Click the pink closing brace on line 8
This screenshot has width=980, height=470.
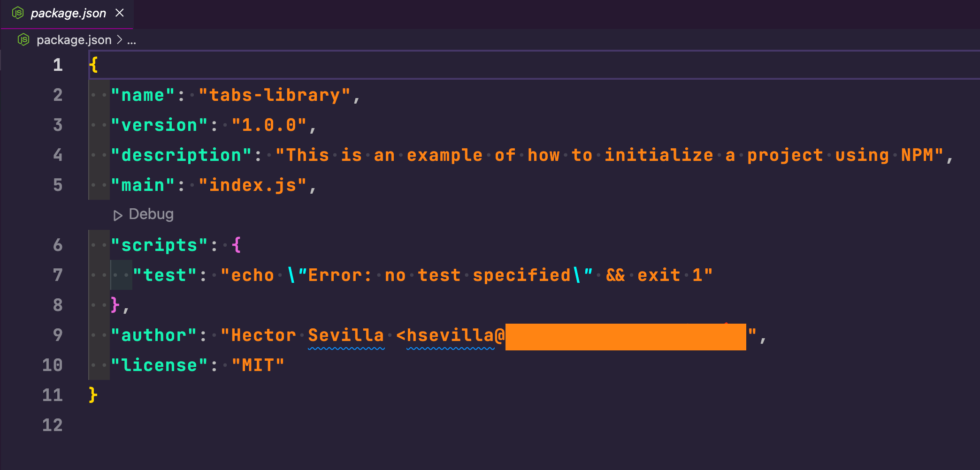click(x=115, y=305)
